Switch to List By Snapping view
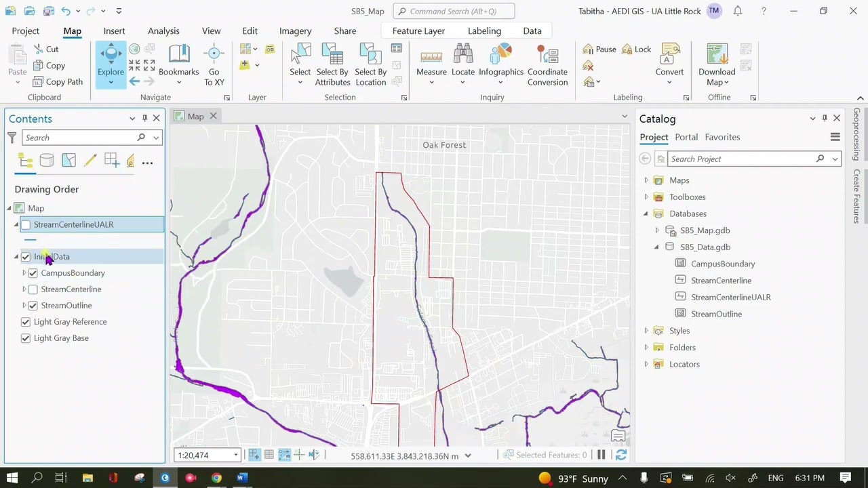 112,161
